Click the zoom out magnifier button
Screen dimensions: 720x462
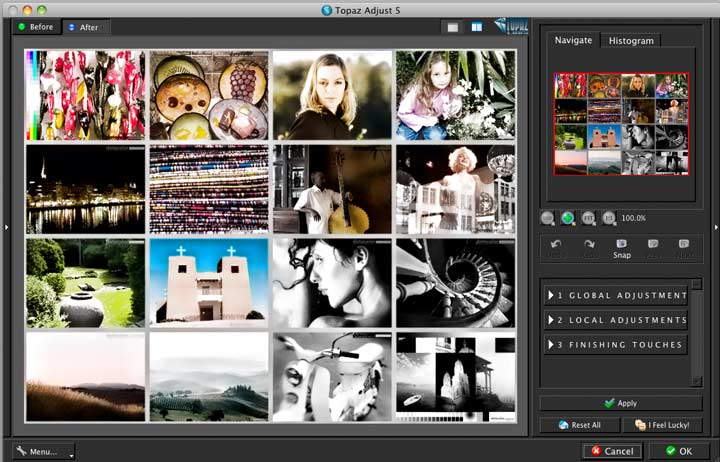(x=547, y=218)
